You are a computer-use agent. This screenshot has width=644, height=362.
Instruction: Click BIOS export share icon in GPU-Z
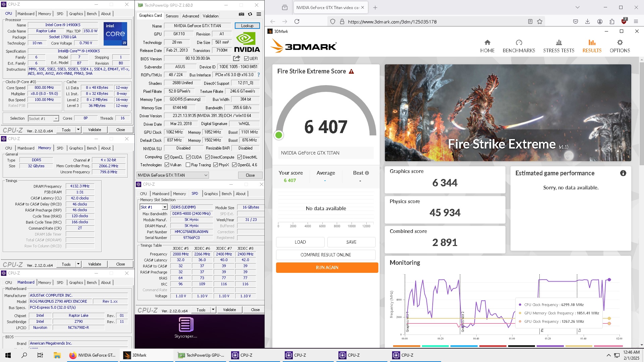(236, 58)
